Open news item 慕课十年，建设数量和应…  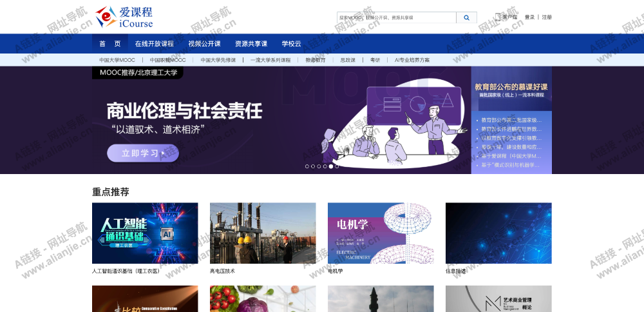(511, 147)
